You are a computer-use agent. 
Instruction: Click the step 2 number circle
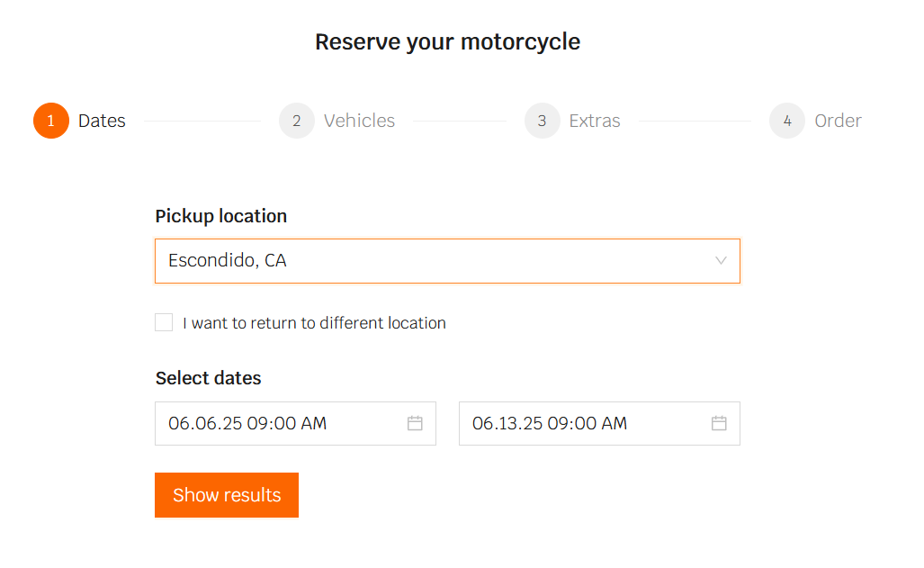pyautogui.click(x=297, y=121)
